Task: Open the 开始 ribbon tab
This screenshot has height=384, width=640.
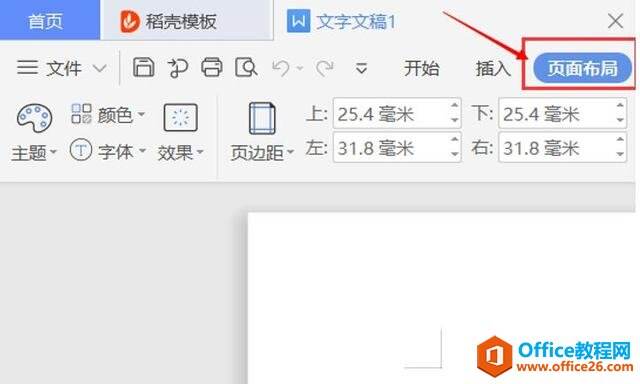Action: pyautogui.click(x=422, y=68)
